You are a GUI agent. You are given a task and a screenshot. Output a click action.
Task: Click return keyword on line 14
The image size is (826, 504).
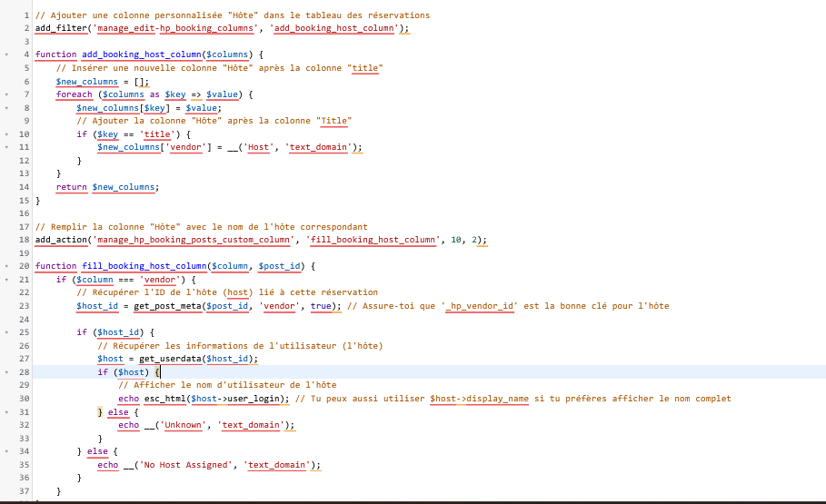pos(72,187)
